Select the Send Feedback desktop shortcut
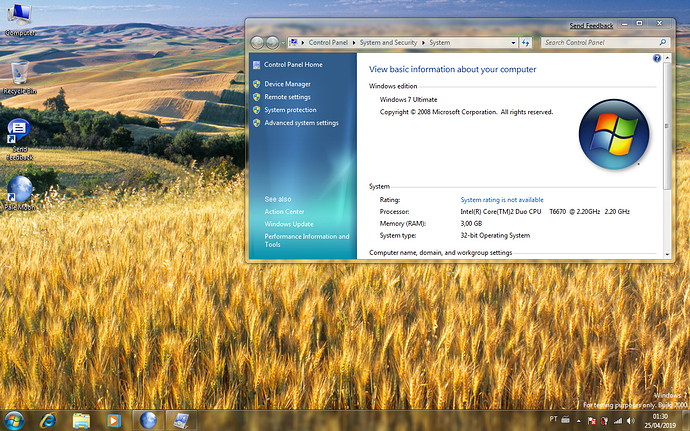 pos(19,140)
